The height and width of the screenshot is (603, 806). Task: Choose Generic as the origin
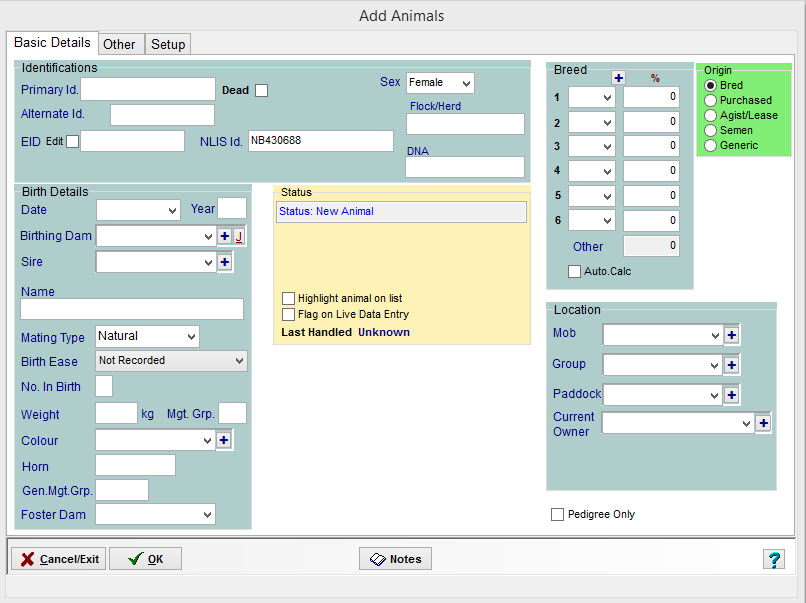coord(710,145)
